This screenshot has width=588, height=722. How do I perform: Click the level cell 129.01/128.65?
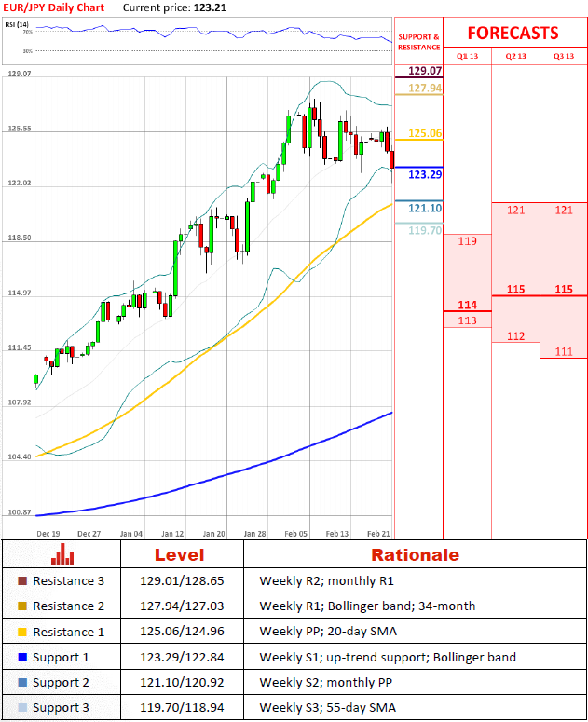[182, 581]
